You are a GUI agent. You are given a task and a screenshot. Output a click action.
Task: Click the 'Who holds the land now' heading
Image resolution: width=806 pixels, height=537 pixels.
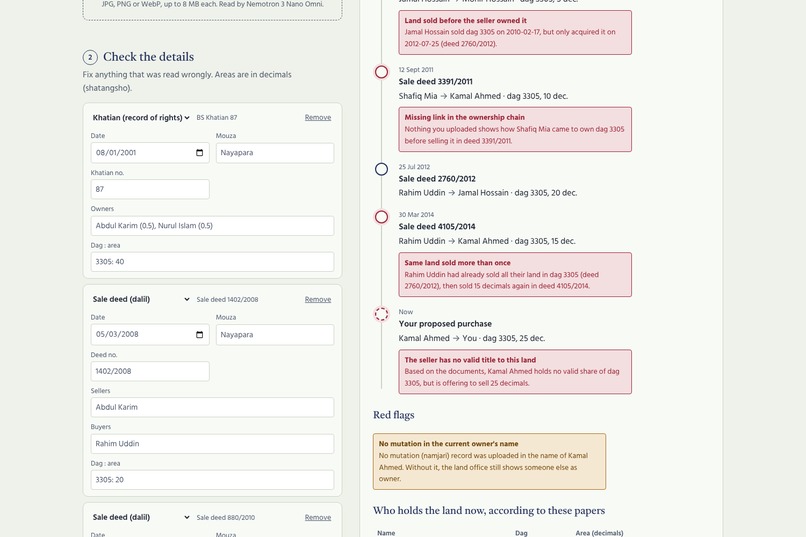click(x=489, y=510)
